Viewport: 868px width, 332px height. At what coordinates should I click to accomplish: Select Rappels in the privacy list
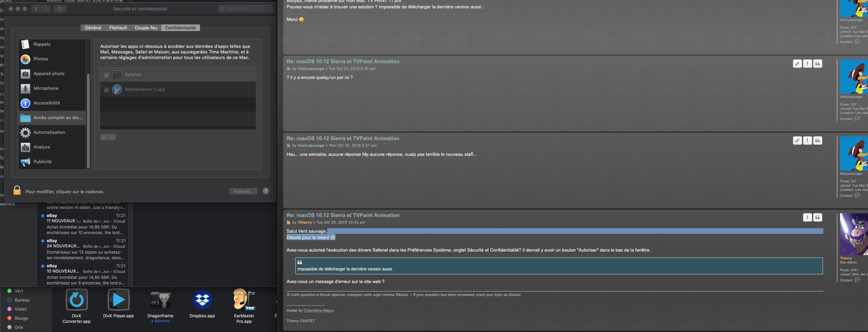click(52, 44)
